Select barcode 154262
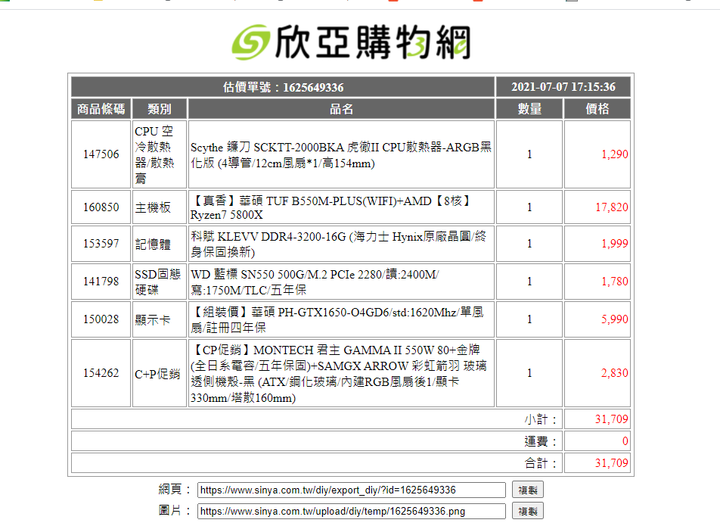This screenshot has height=526, width=720. point(101,373)
